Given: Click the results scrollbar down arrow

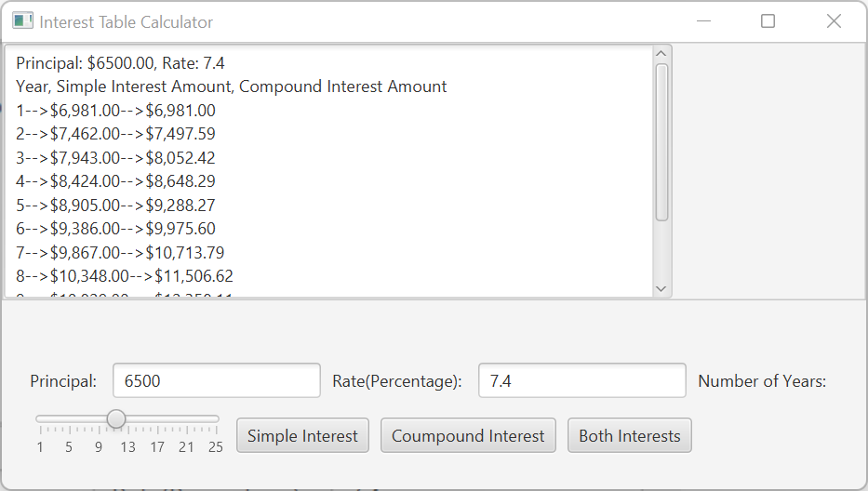Looking at the screenshot, I should click(661, 288).
